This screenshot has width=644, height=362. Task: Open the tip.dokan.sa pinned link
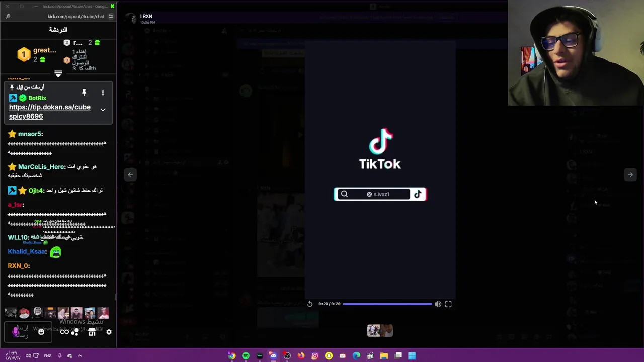[x=49, y=112]
